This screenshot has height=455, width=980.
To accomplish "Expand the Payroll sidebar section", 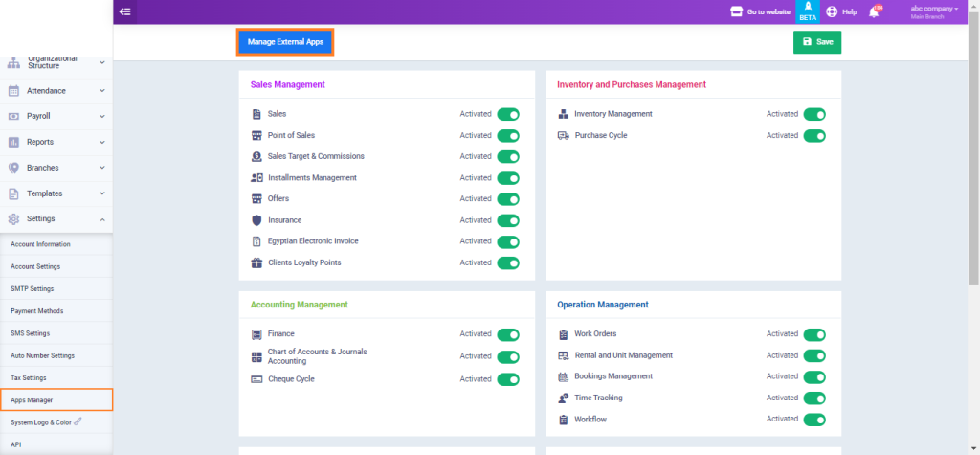I will 56,117.
